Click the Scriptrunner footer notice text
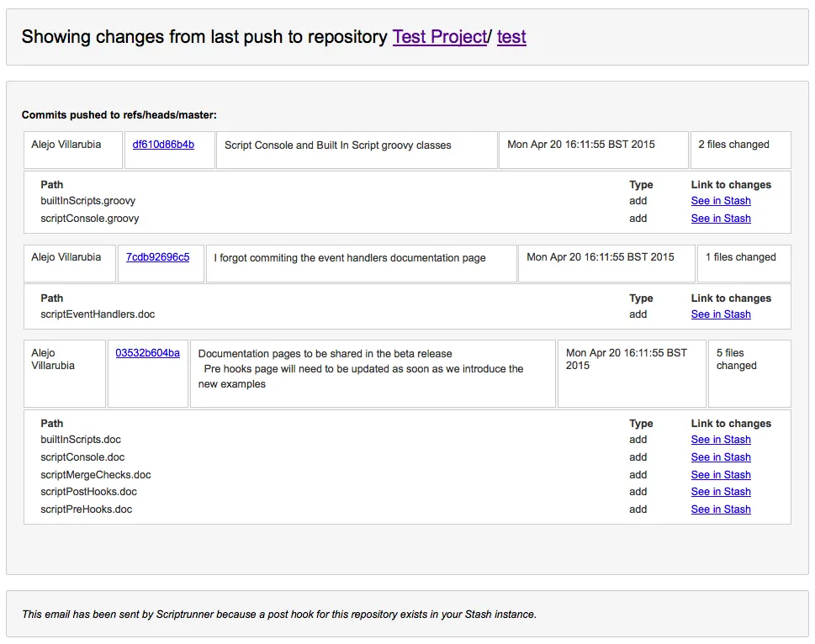Viewport: 815px width, 644px height. pos(279,615)
